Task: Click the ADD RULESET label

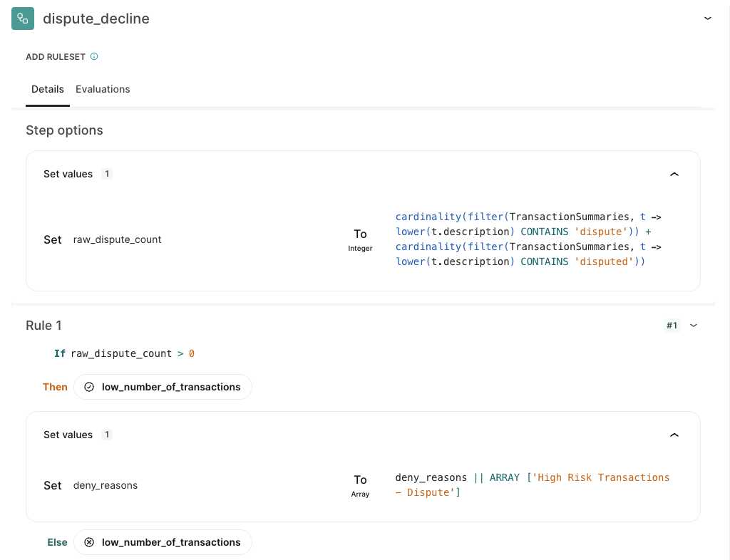Action: point(56,57)
